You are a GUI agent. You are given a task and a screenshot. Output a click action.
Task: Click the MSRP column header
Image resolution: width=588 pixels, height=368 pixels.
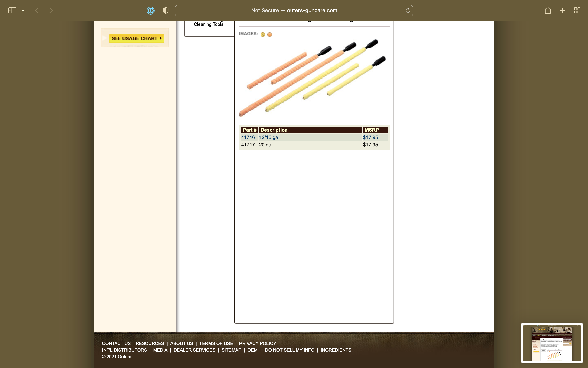point(375,130)
